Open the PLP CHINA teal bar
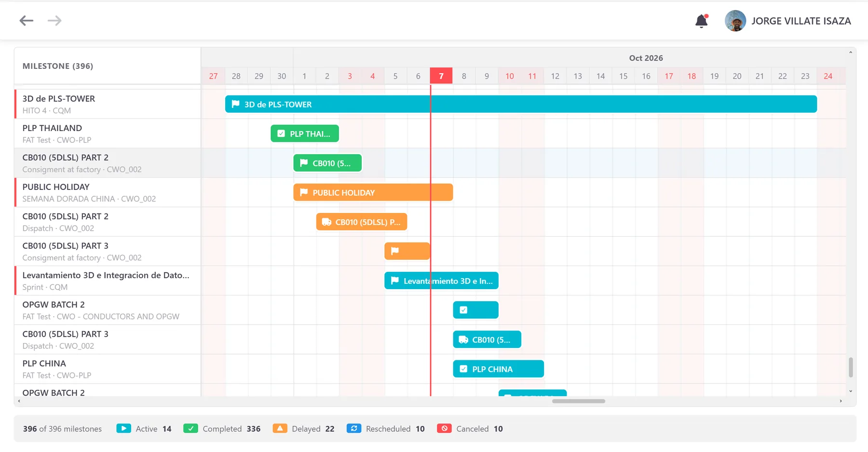868x452 pixels. (x=498, y=369)
